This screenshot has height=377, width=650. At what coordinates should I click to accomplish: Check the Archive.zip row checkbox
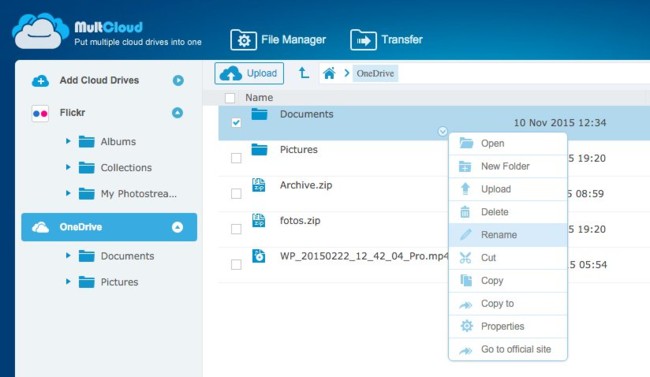click(x=236, y=194)
